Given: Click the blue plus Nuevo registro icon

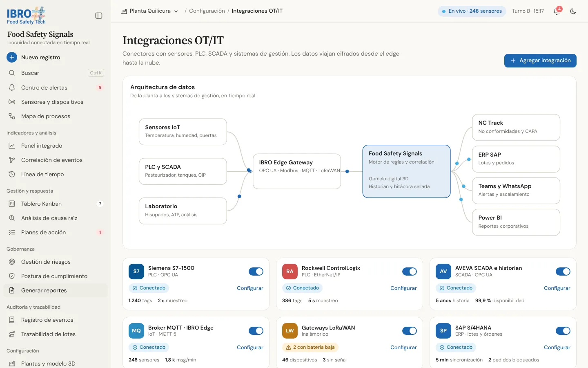Looking at the screenshot, I should pos(12,57).
